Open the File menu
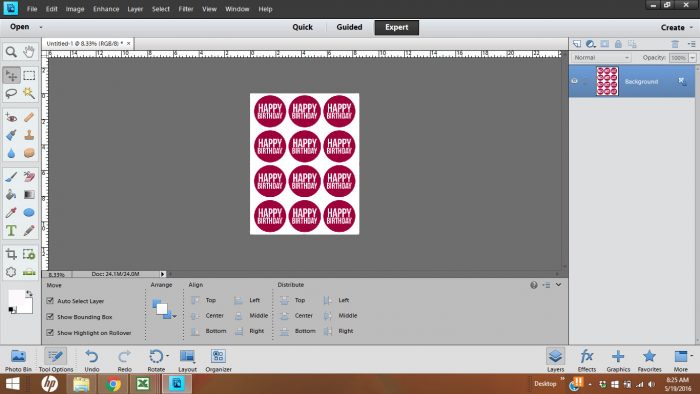700x394 pixels. (32, 9)
